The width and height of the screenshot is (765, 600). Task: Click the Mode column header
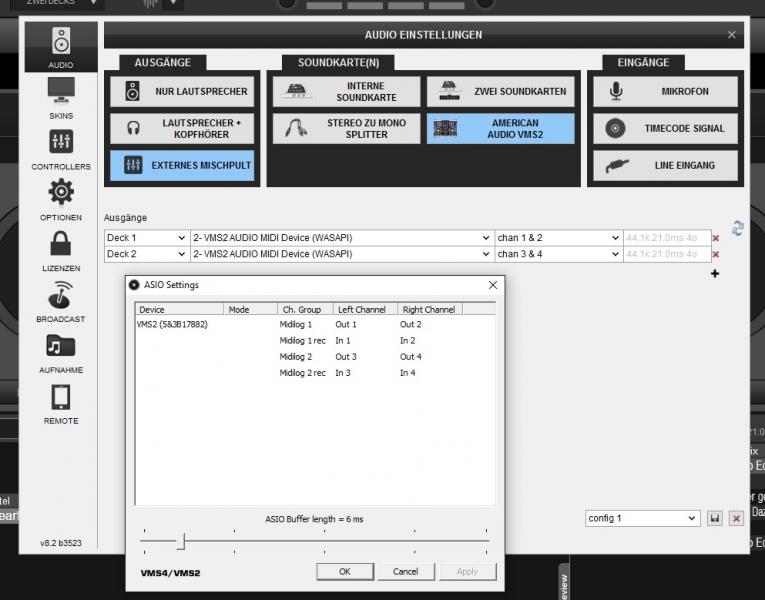tap(250, 309)
